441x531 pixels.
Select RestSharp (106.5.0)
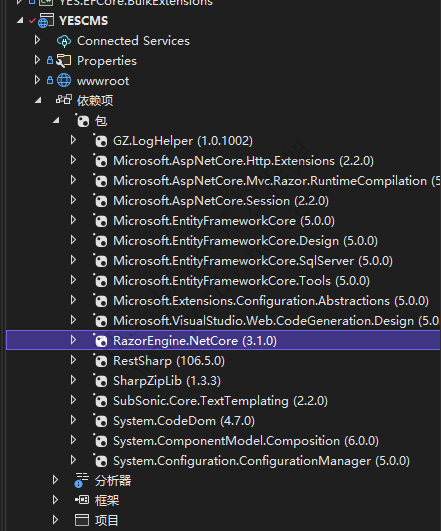tap(169, 361)
